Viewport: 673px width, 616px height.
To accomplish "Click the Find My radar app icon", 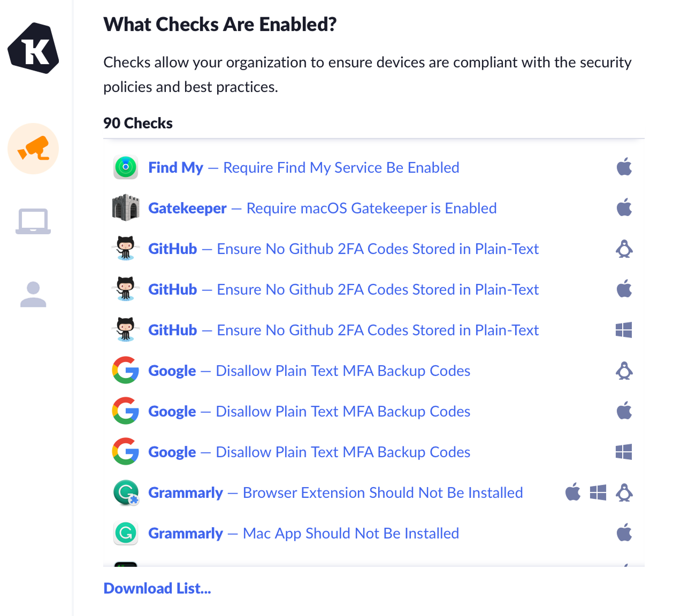I will point(126,167).
